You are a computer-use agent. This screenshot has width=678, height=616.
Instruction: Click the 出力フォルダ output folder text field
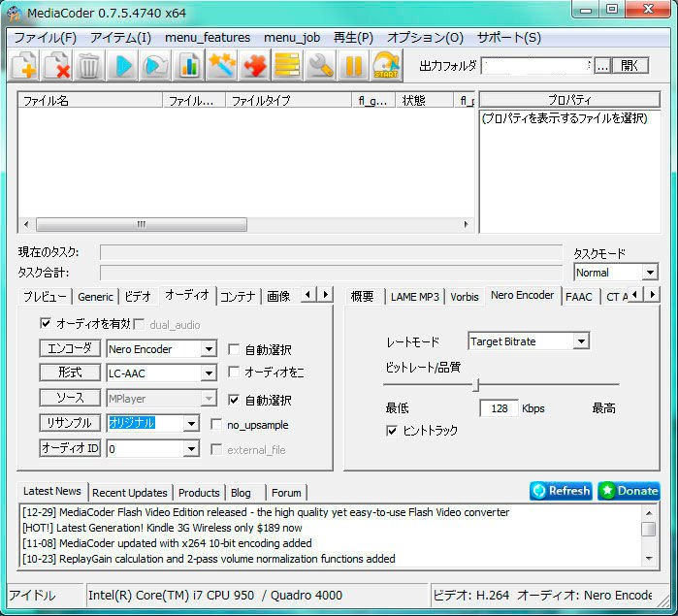(x=536, y=66)
